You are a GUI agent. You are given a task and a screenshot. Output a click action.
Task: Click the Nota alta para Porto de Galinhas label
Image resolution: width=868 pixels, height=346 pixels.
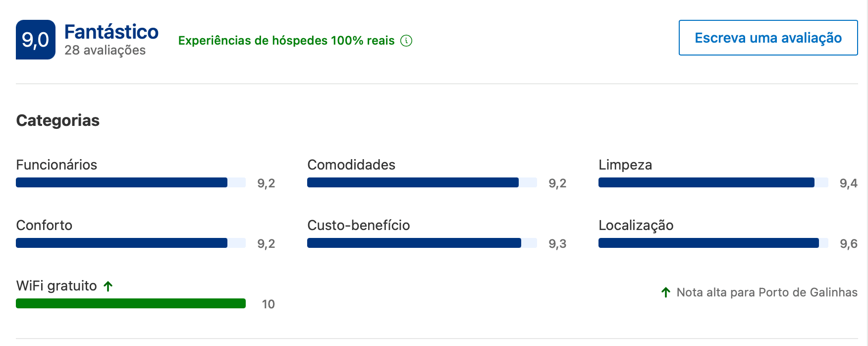[x=767, y=292]
